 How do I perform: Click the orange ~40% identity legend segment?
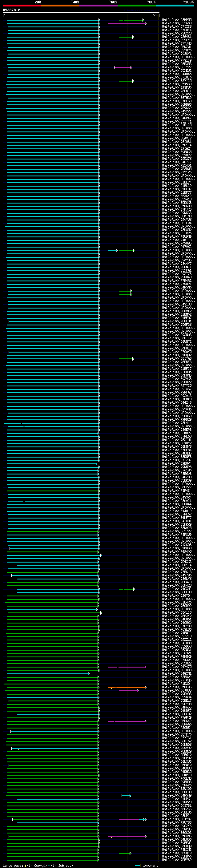click(x=60, y=6)
